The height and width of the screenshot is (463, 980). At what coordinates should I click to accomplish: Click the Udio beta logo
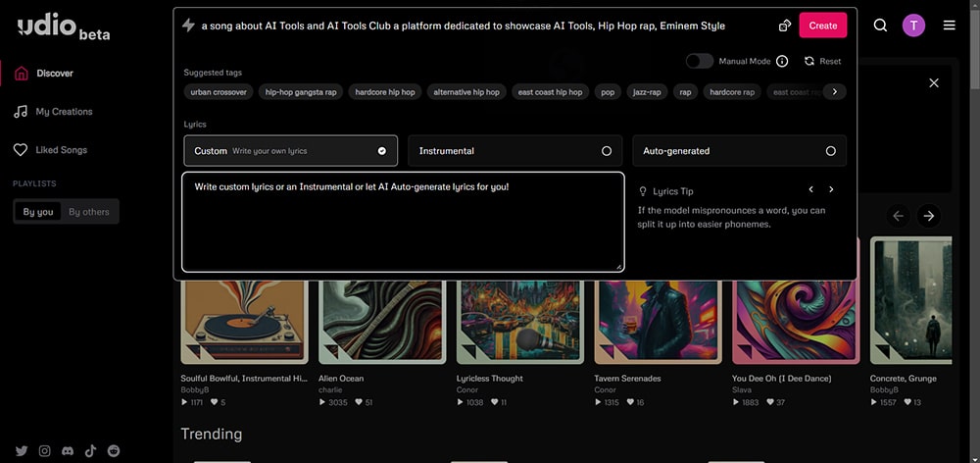(x=64, y=27)
